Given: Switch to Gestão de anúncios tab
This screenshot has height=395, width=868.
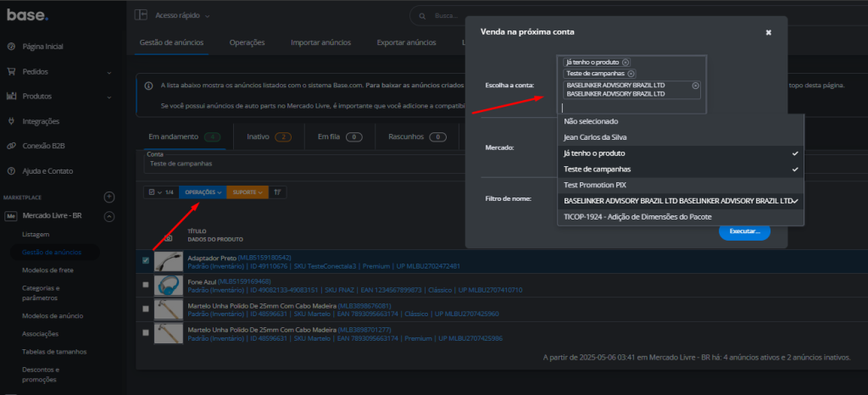Looking at the screenshot, I should (171, 42).
